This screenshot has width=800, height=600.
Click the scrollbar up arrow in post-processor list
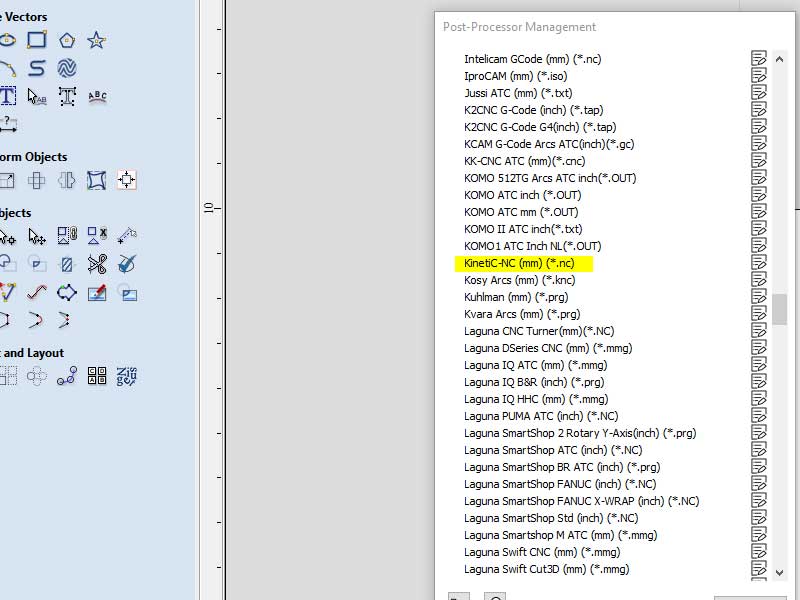coord(779,60)
